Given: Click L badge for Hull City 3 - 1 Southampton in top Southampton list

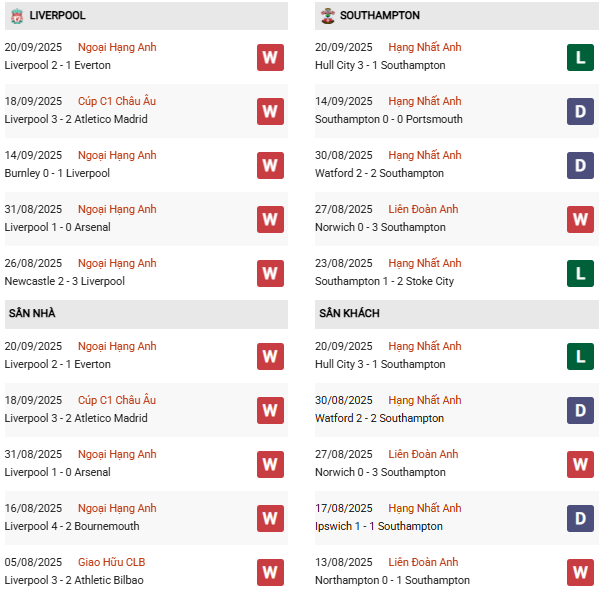Looking at the screenshot, I should click(x=580, y=57).
